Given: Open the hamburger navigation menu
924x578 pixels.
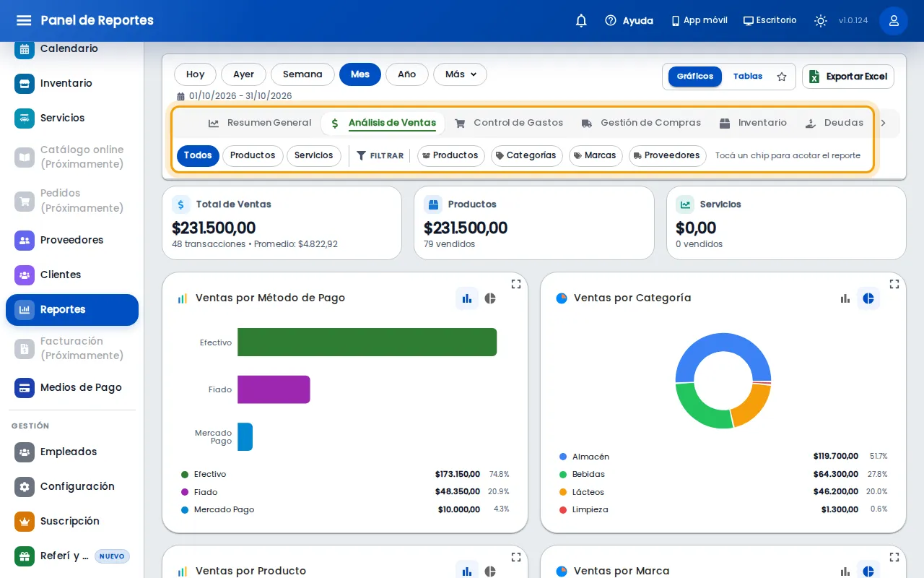Looking at the screenshot, I should pyautogui.click(x=24, y=20).
